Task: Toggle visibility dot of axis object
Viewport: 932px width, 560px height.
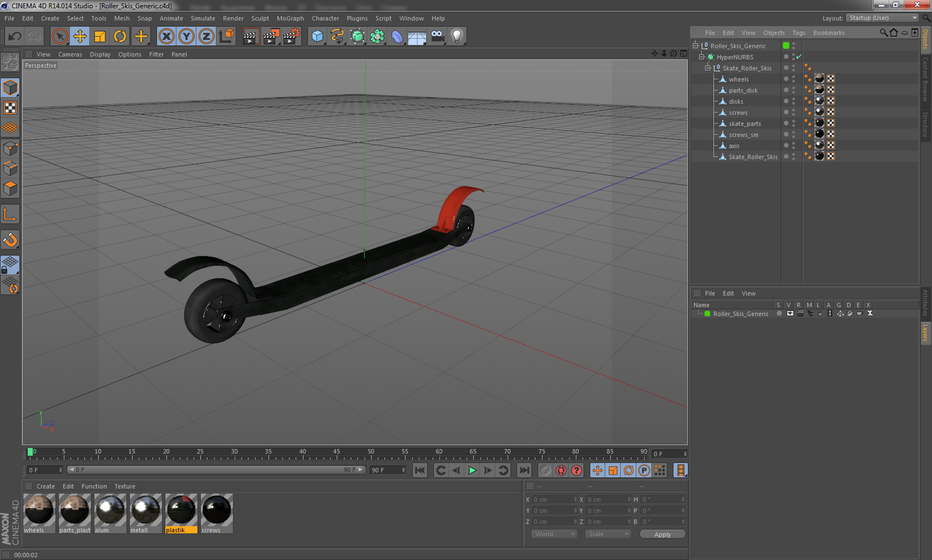Action: coord(786,145)
